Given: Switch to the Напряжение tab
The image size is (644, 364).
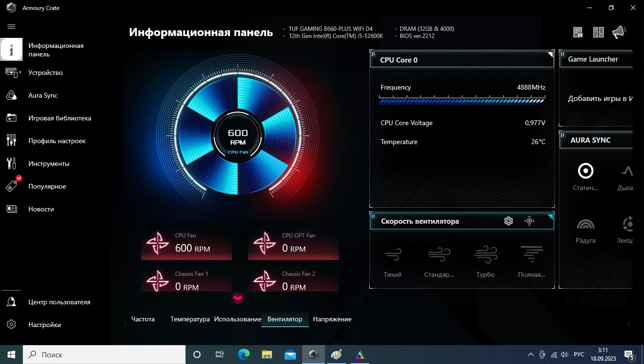Looking at the screenshot, I should [x=332, y=319].
